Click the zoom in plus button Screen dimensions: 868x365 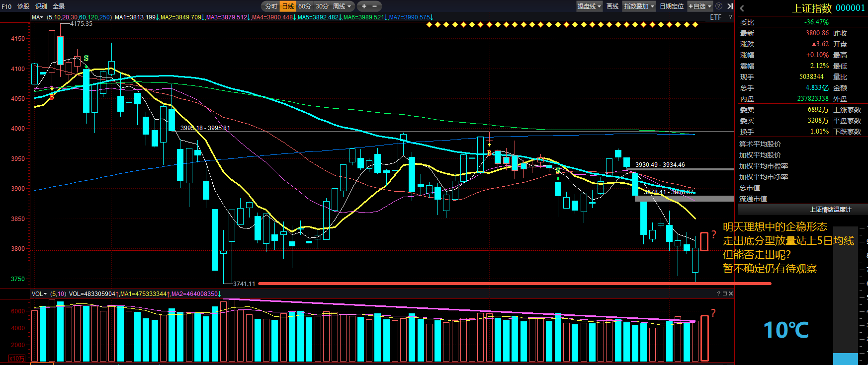pyautogui.click(x=364, y=6)
